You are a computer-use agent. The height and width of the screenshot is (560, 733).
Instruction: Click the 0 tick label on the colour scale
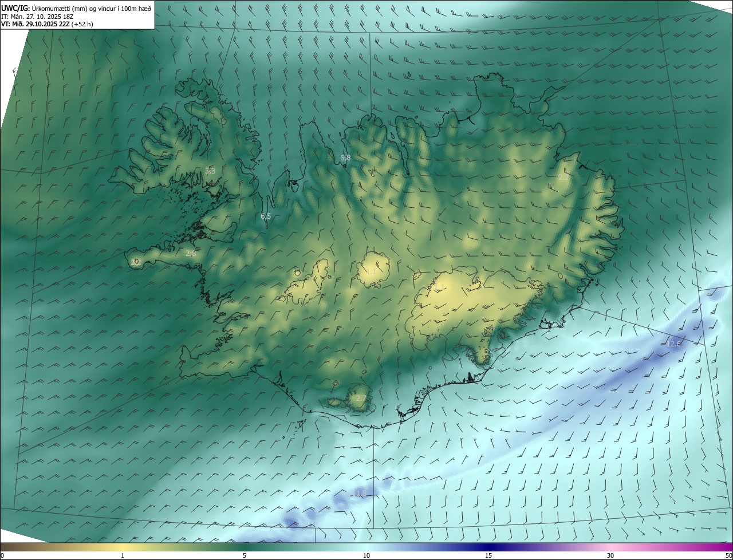click(2, 555)
